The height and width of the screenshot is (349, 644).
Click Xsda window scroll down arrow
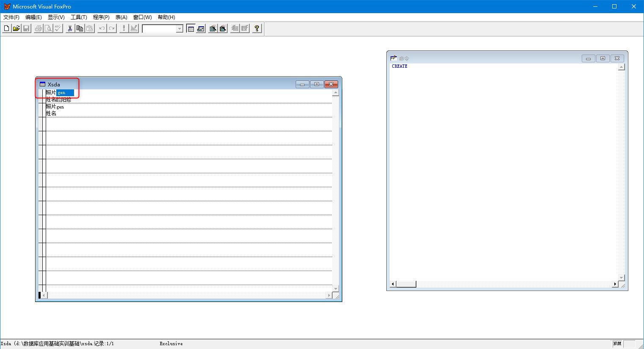(336, 288)
